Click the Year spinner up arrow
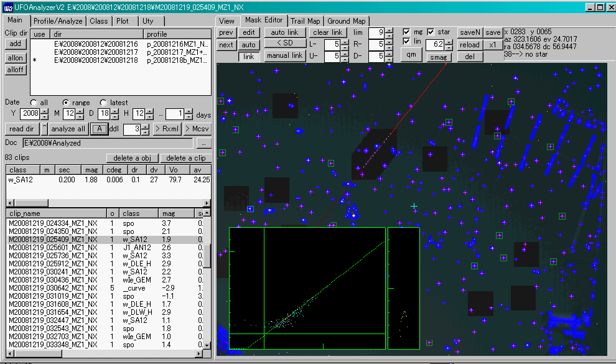Image resolution: width=616 pixels, height=364 pixels. (45, 111)
